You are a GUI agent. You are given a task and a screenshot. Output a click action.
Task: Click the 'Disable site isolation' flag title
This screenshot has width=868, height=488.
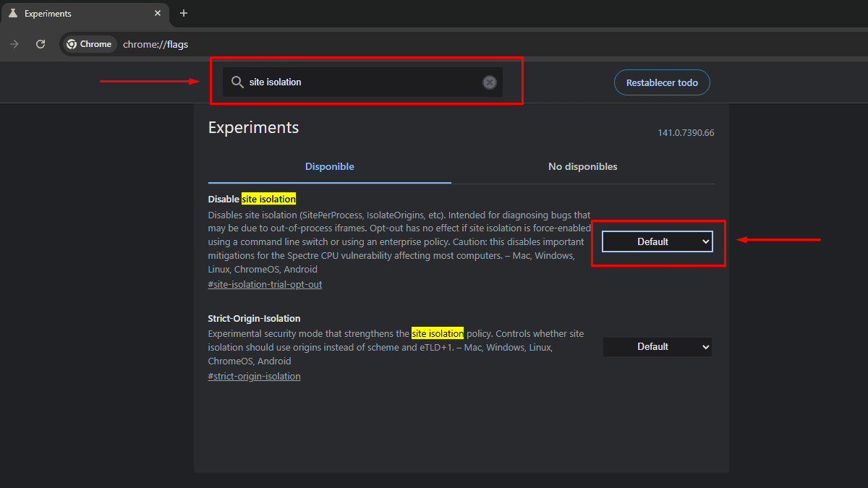click(252, 199)
